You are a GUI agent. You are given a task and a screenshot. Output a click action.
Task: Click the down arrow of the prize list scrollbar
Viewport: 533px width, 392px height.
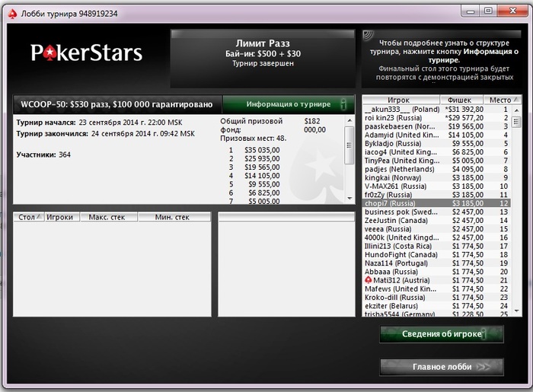349,199
